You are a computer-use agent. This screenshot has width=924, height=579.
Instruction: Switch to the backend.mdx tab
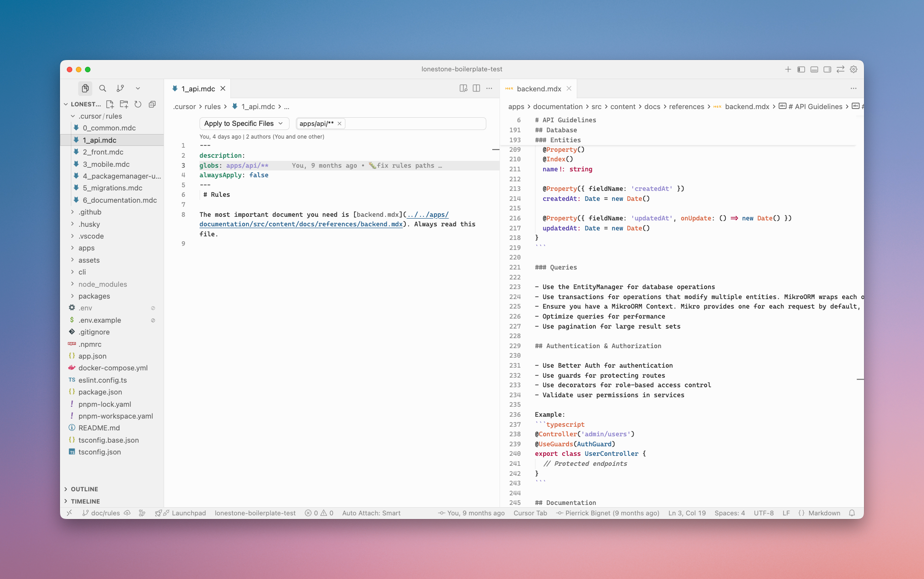pos(539,89)
